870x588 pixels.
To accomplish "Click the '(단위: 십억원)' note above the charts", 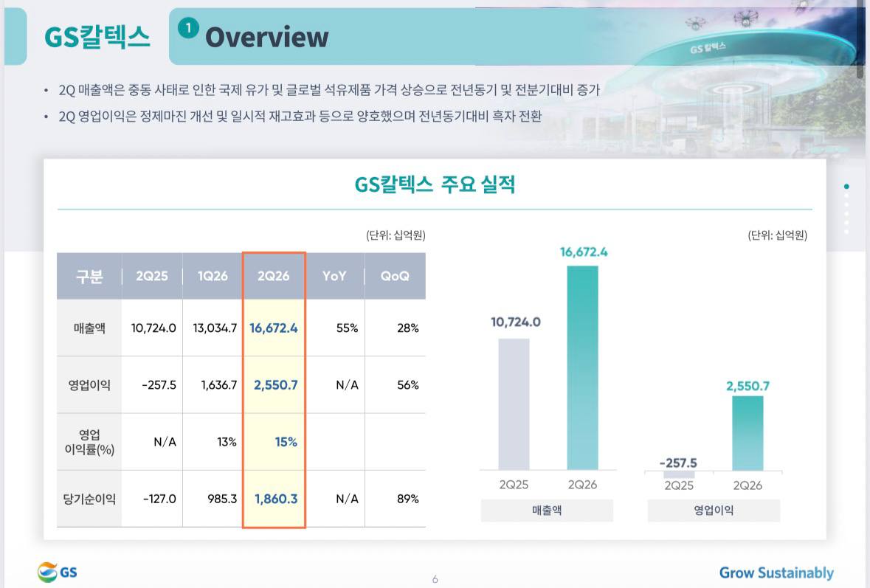I will pyautogui.click(x=777, y=235).
